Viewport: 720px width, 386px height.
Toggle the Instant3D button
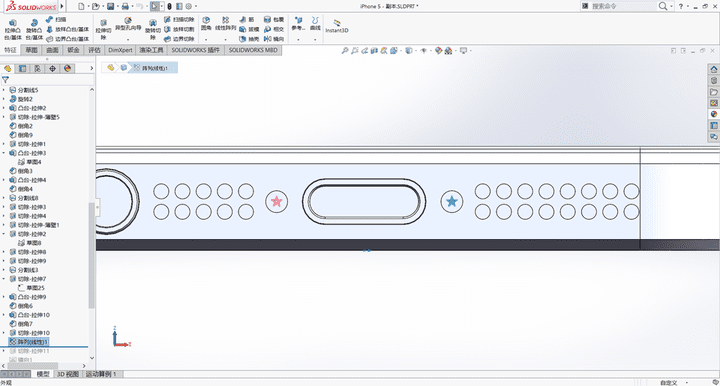[x=337, y=26]
